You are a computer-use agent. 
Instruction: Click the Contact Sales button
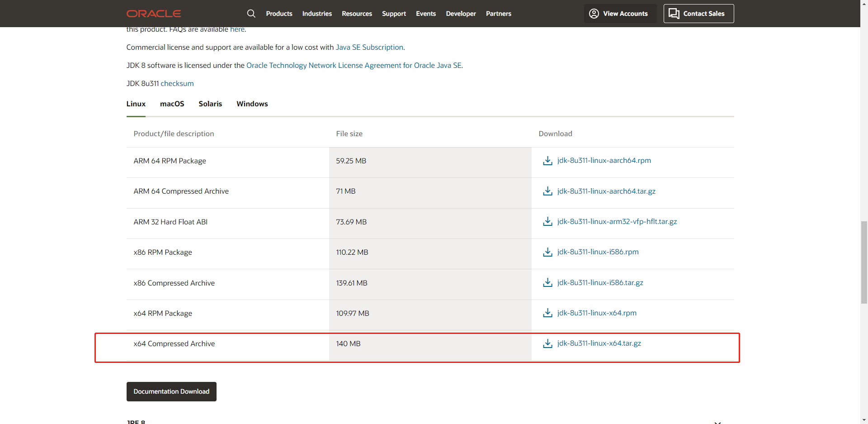698,14
